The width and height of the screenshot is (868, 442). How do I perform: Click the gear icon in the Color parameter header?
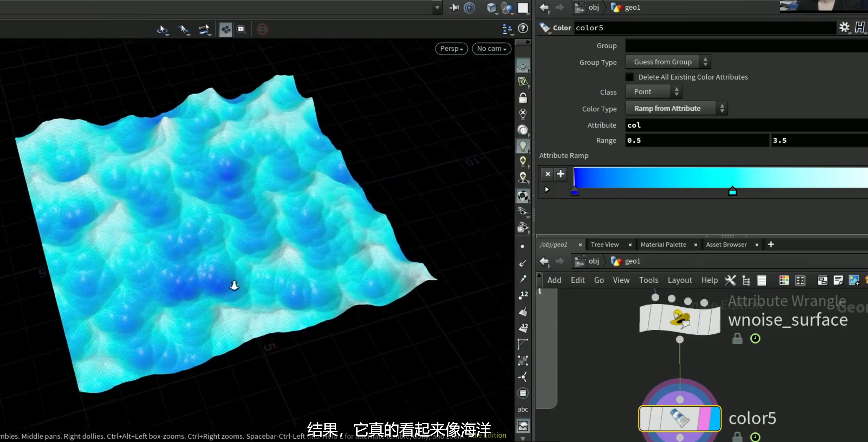click(x=844, y=28)
